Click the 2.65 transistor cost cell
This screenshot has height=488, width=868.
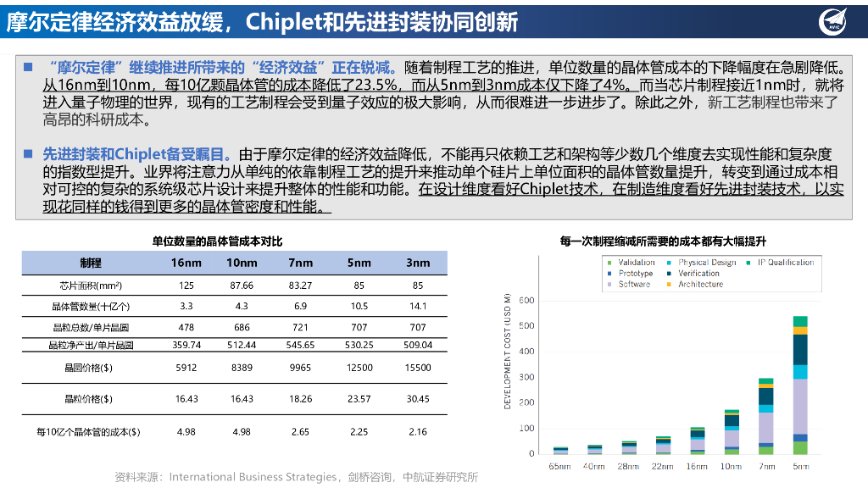[x=301, y=432]
